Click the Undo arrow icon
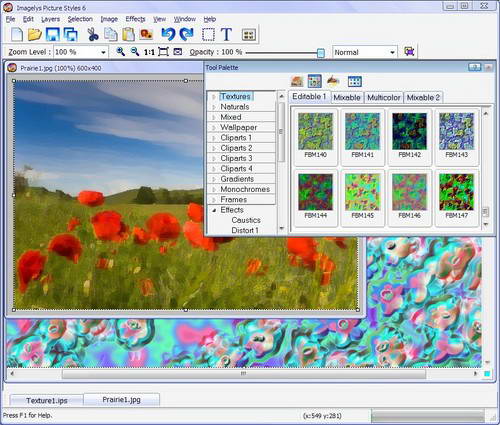Image resolution: width=500 pixels, height=425 pixels. point(168,34)
